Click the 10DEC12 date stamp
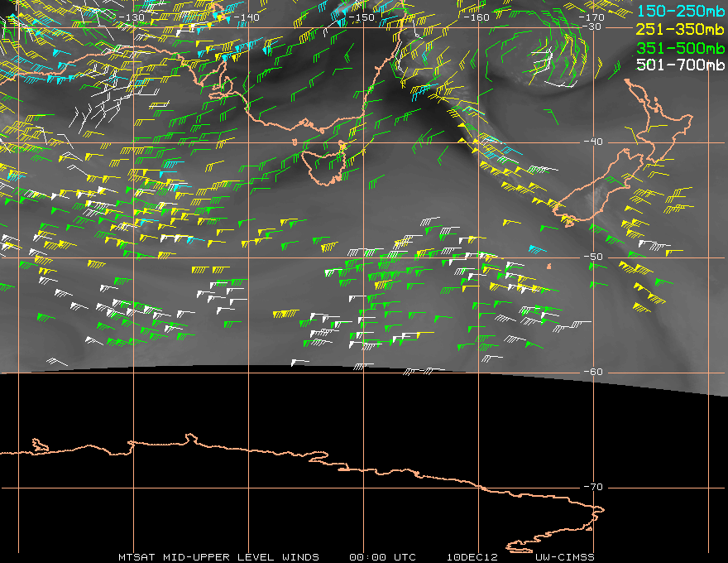The width and height of the screenshot is (728, 563). point(472,557)
